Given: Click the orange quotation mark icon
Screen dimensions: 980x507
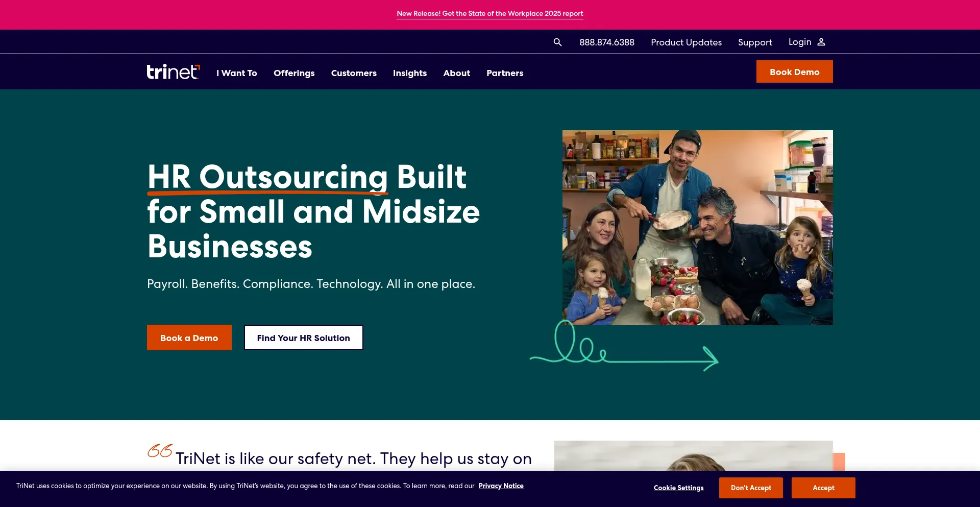Looking at the screenshot, I should coord(160,450).
